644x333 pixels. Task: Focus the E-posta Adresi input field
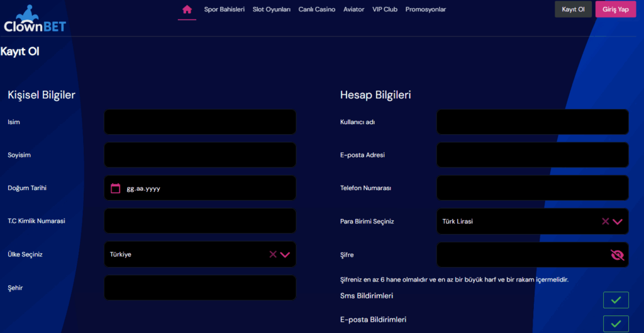click(532, 155)
